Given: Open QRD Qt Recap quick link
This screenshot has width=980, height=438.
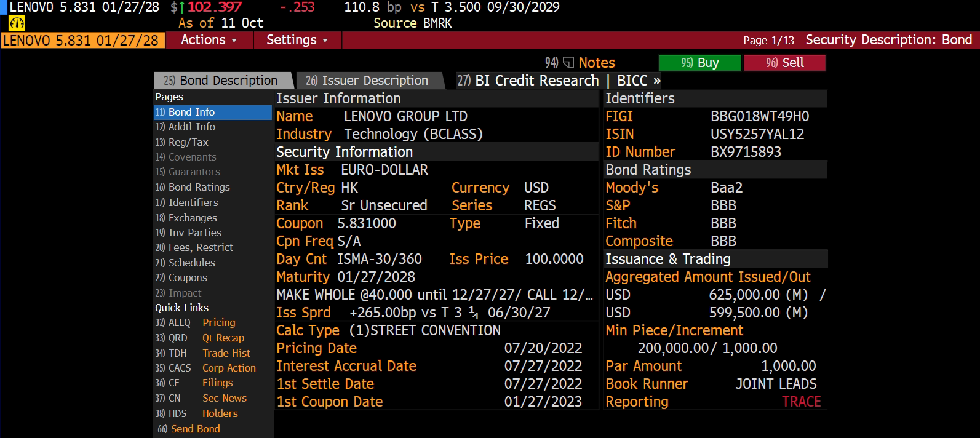Looking at the screenshot, I should click(212, 338).
